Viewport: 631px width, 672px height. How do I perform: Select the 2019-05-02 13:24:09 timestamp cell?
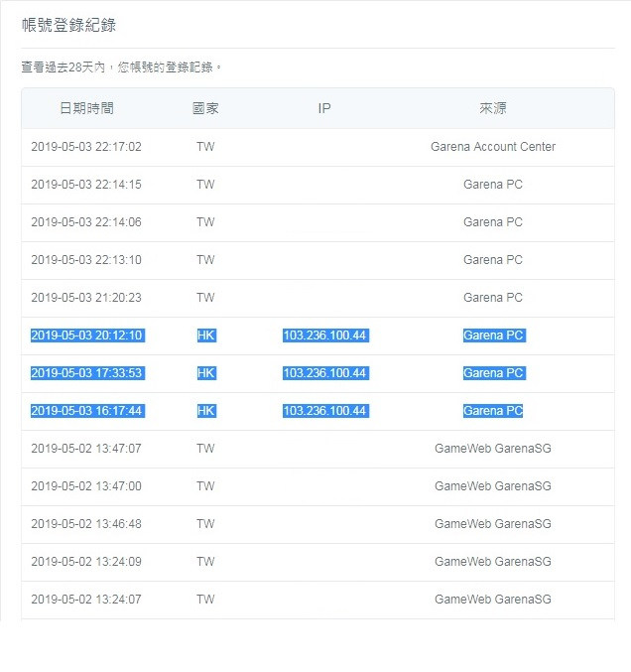[86, 562]
